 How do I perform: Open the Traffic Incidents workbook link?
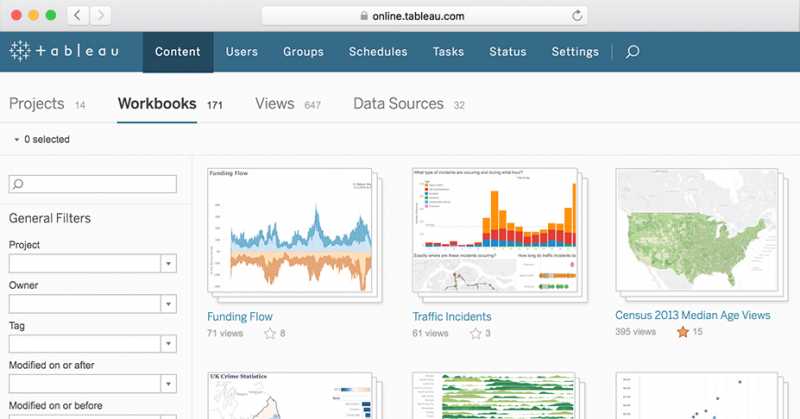pyautogui.click(x=452, y=316)
